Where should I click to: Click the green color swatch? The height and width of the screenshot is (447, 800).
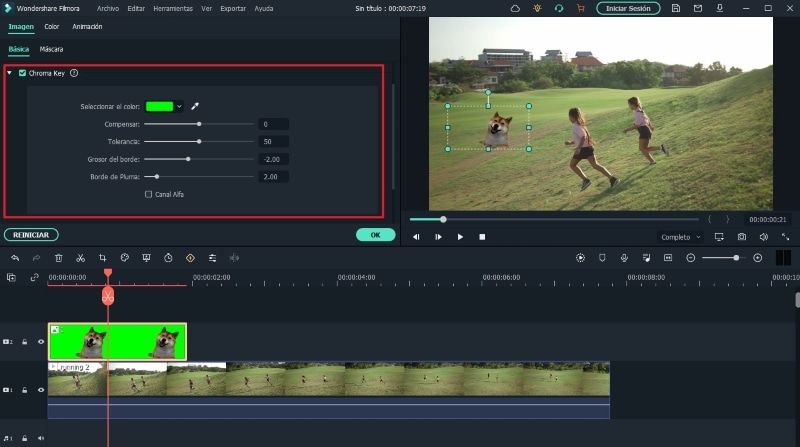click(x=160, y=106)
